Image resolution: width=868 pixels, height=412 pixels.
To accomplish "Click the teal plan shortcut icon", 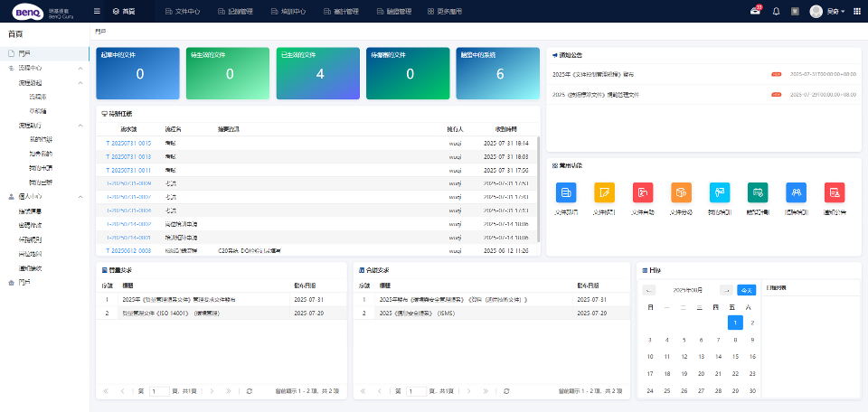I will point(758,192).
